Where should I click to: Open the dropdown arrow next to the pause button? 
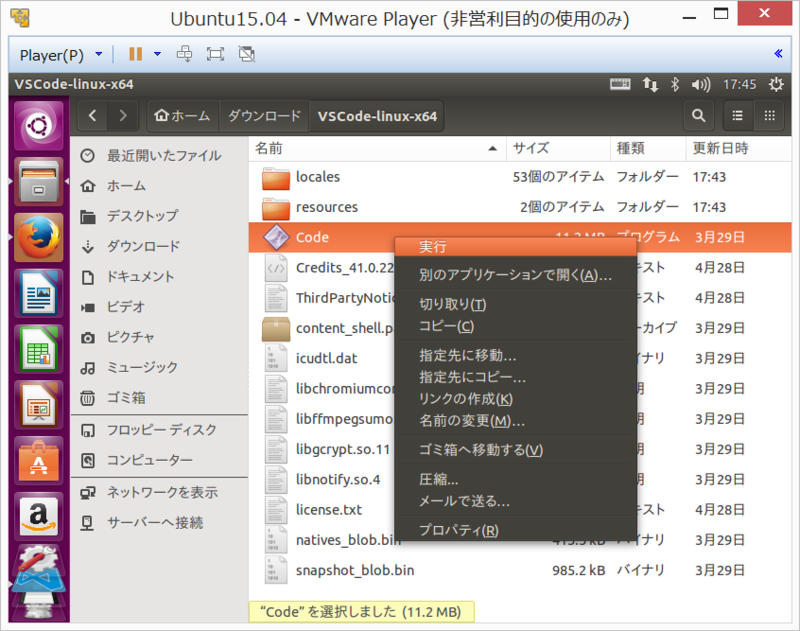coord(155,53)
